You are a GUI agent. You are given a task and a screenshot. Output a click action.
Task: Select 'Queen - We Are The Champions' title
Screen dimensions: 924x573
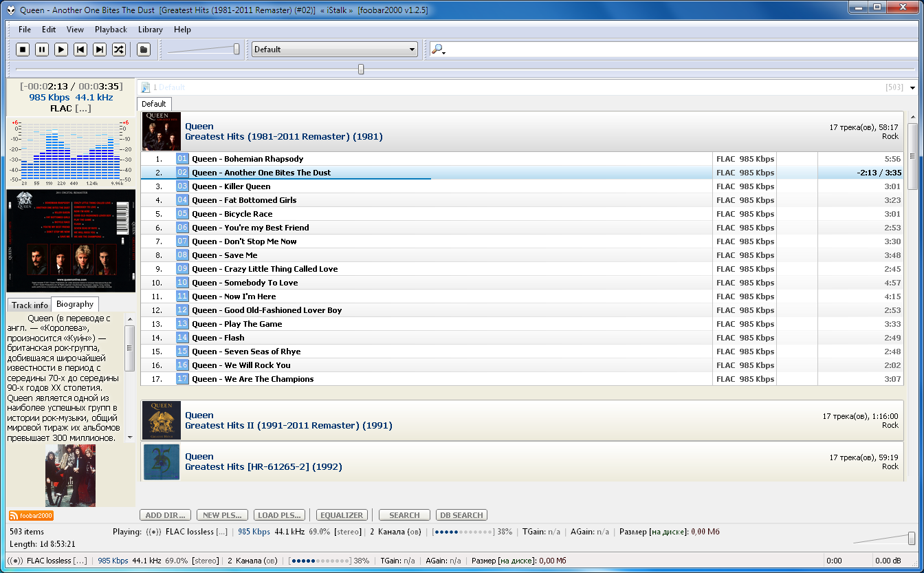click(253, 379)
